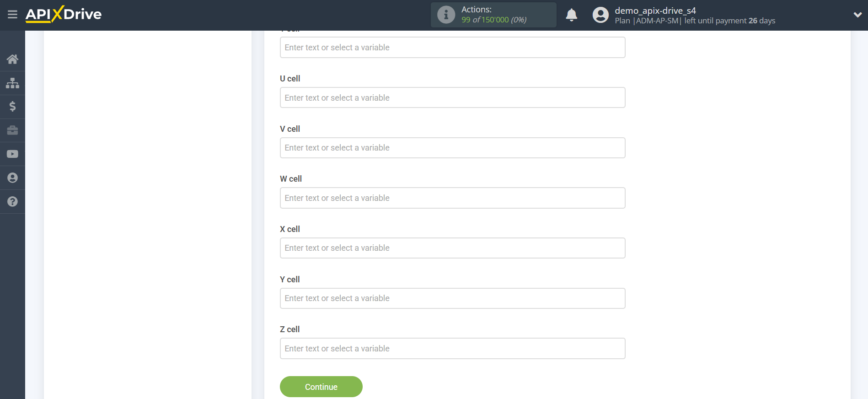The image size is (868, 399).
Task: Open the hamburger menu at top left
Action: point(12,14)
